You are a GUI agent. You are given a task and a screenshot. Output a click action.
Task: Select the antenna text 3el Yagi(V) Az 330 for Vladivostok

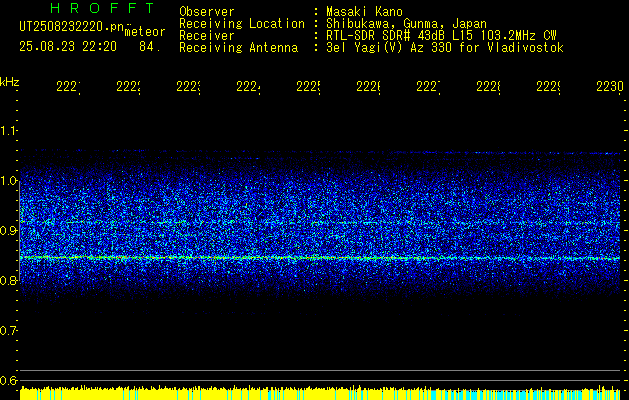(x=445, y=48)
